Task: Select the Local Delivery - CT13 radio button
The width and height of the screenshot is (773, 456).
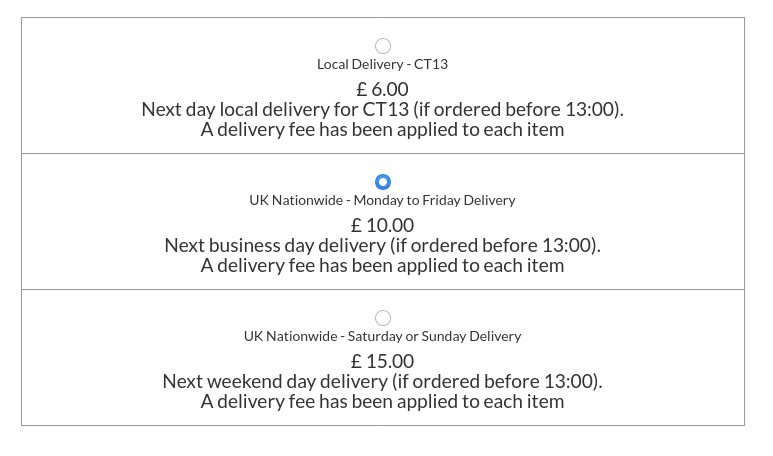Action: pyautogui.click(x=382, y=46)
